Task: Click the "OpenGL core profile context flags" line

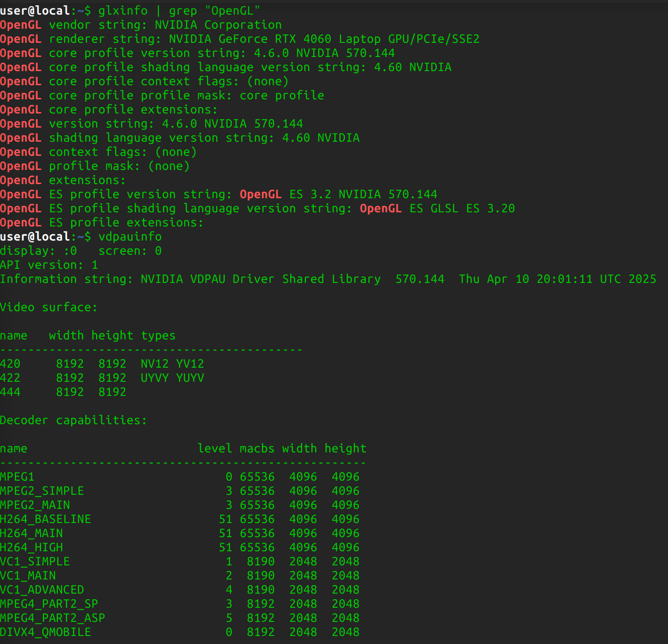Action: click(144, 81)
